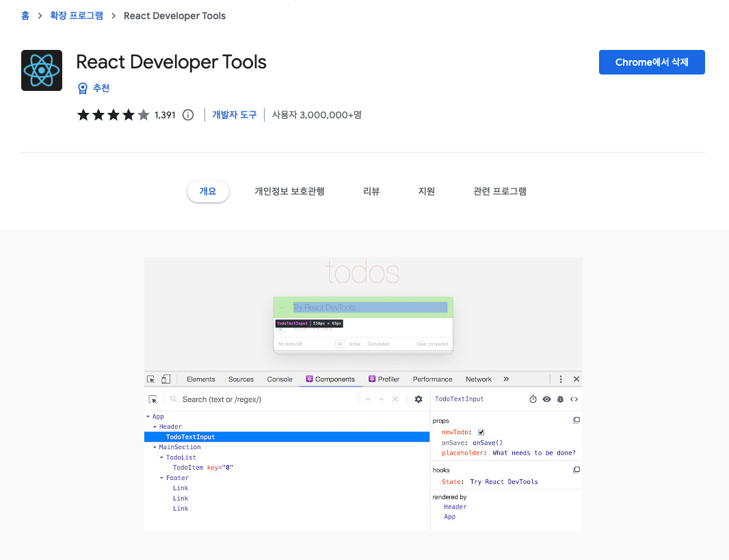Click the placeholder value What needs to be done?
Viewport: 729px width, 560px height.
tap(534, 453)
